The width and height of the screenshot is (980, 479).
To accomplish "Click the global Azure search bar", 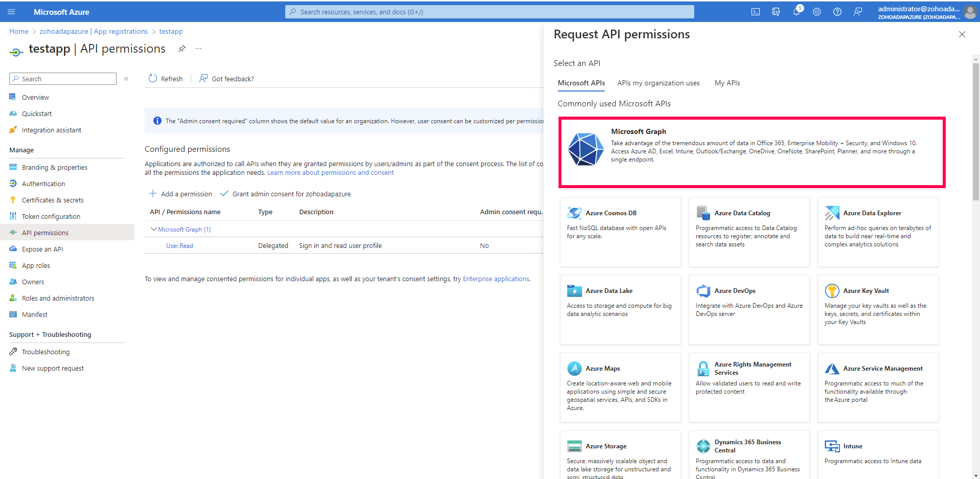I will tap(489, 11).
